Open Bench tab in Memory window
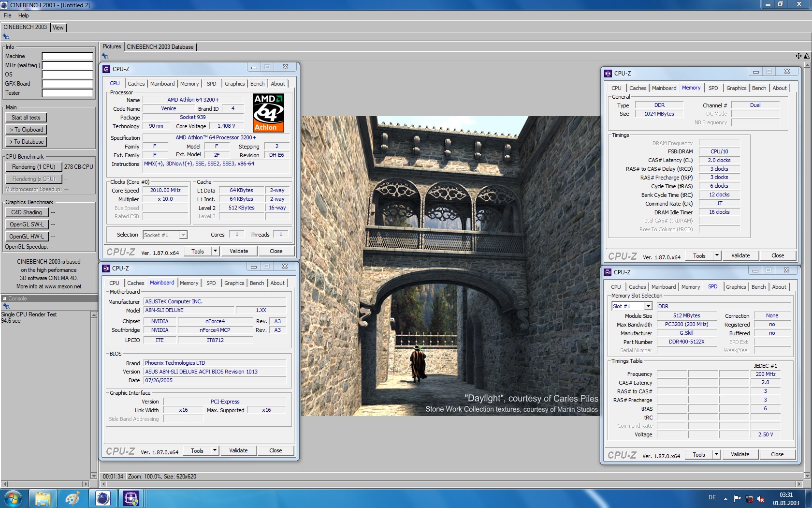The image size is (812, 508). click(x=759, y=88)
